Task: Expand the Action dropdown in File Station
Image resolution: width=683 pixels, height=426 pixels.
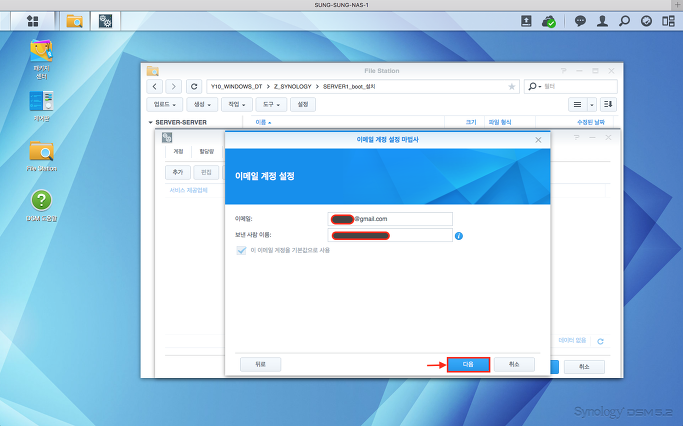Action: click(237, 105)
